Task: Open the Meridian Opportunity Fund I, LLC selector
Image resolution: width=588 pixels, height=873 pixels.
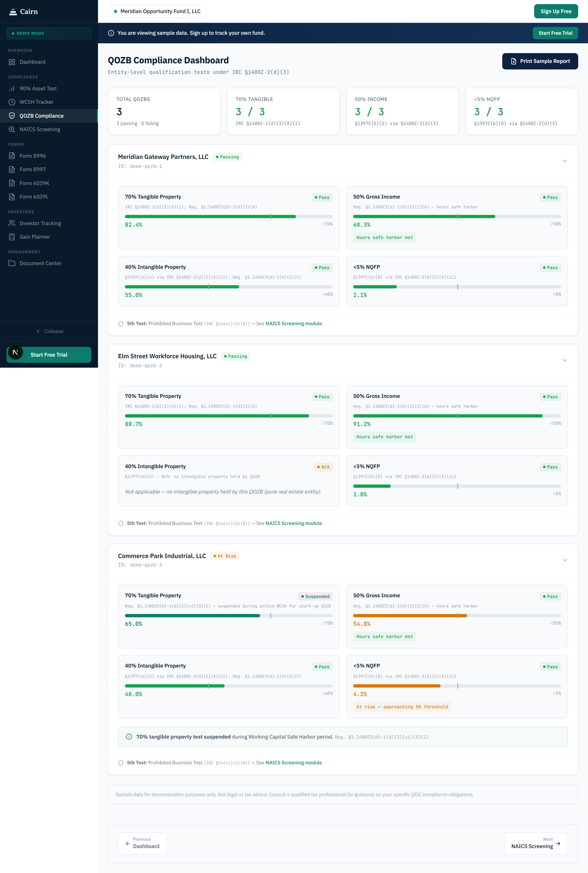Action: tap(157, 11)
